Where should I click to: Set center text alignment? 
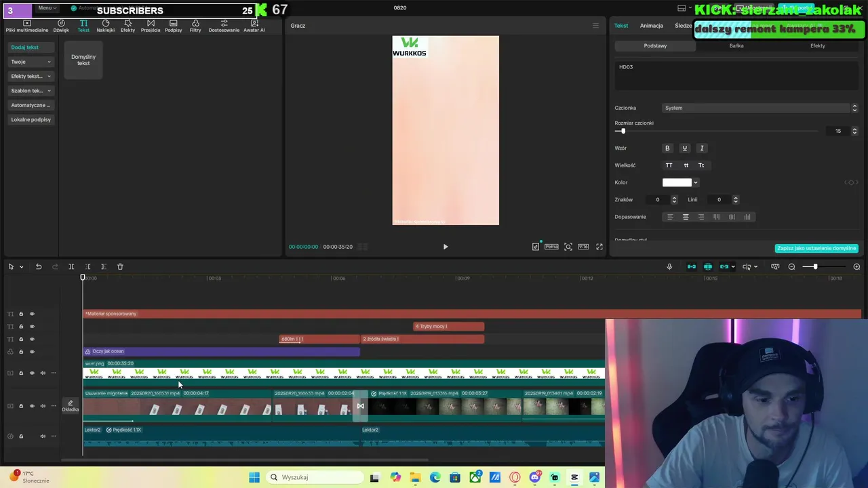click(686, 217)
